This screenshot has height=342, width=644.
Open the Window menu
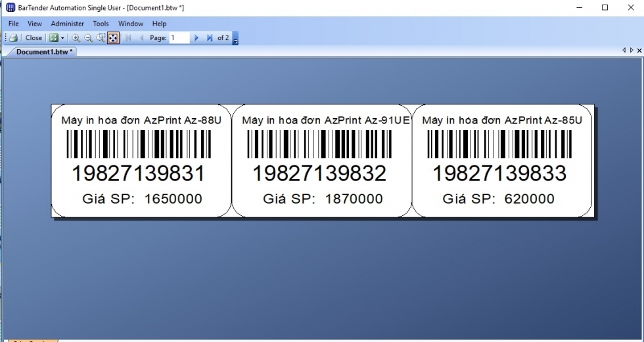point(131,24)
